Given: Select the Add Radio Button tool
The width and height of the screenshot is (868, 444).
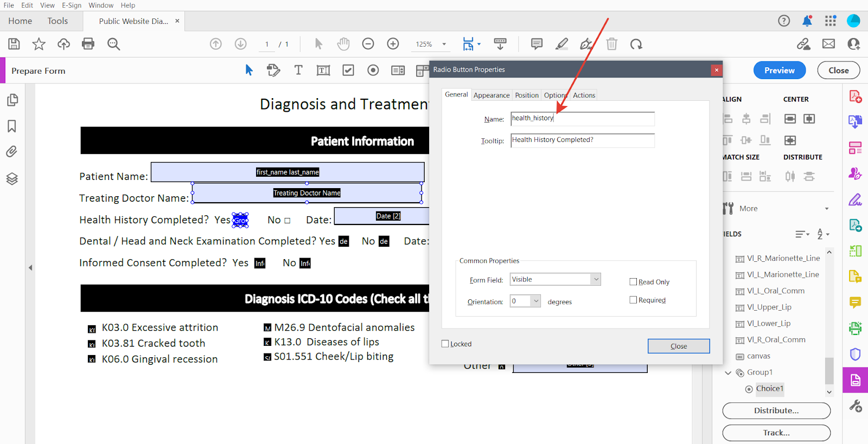Looking at the screenshot, I should pos(373,70).
